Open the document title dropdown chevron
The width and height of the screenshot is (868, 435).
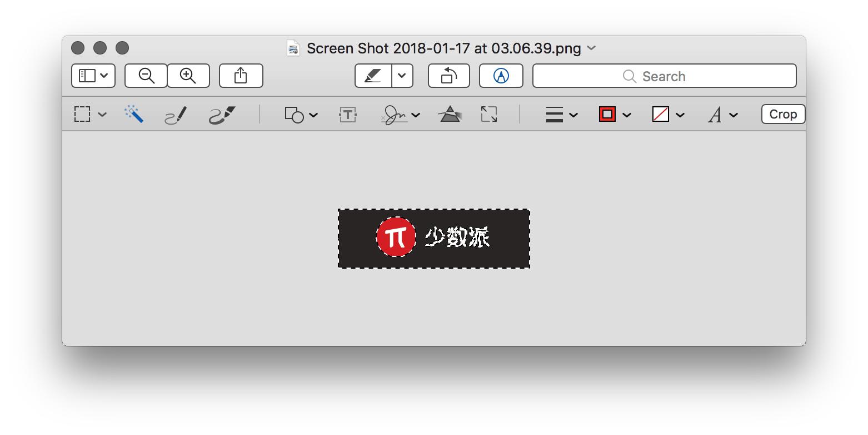tap(591, 48)
